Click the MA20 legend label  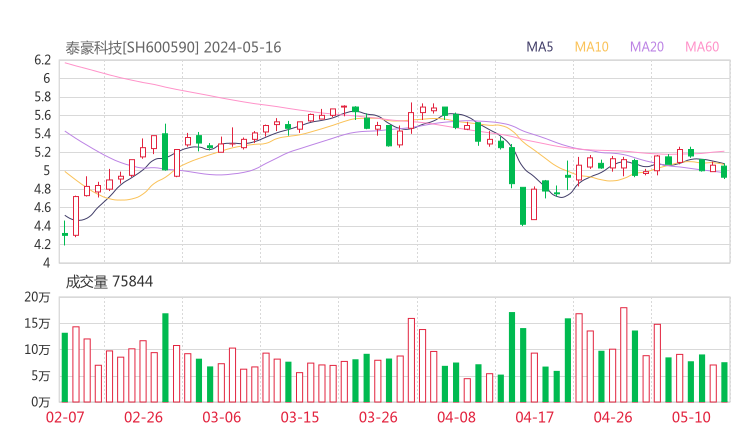click(x=647, y=47)
